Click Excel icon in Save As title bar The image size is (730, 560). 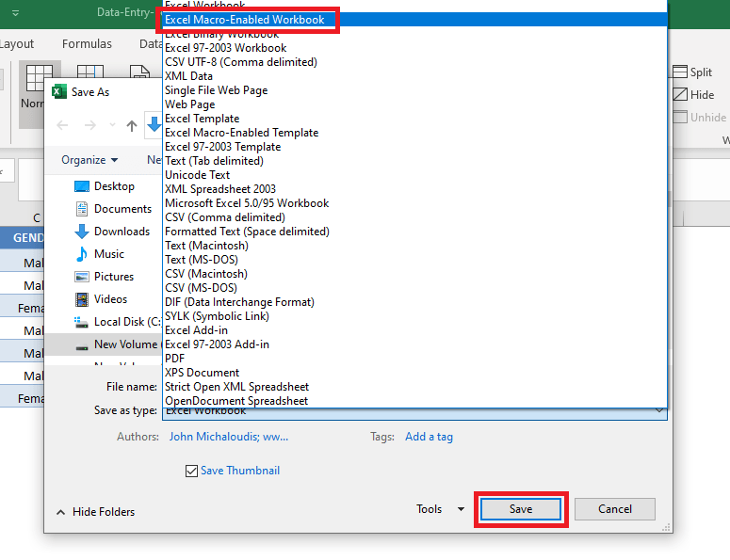coord(59,91)
